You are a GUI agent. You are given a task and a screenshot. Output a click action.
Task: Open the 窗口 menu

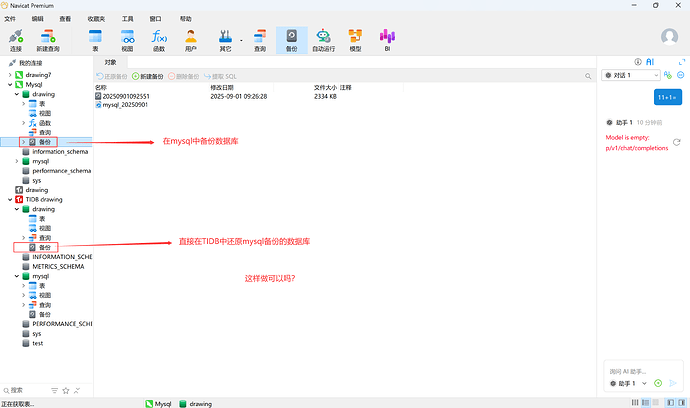tap(155, 19)
